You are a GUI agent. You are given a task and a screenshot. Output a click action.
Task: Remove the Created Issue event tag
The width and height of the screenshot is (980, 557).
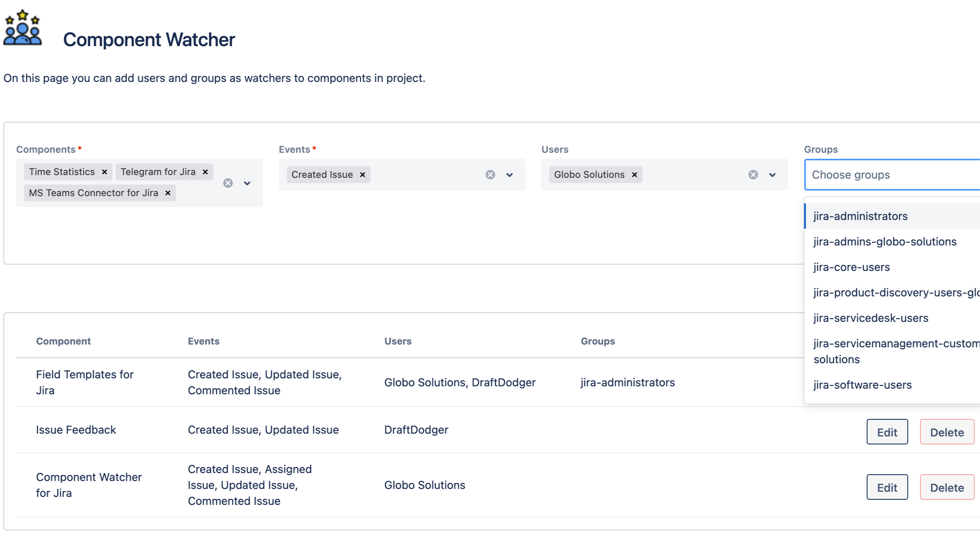tap(362, 175)
